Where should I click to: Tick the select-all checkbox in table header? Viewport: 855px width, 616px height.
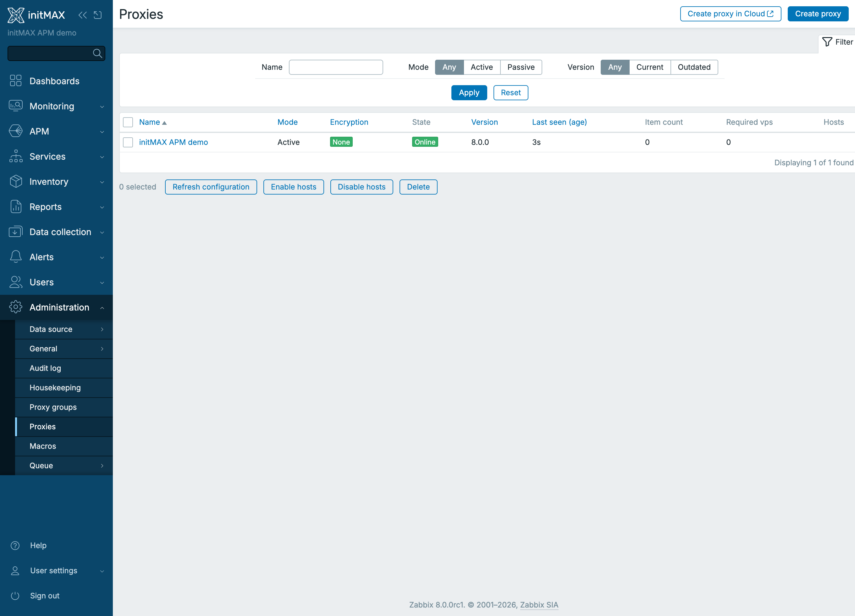[128, 122]
